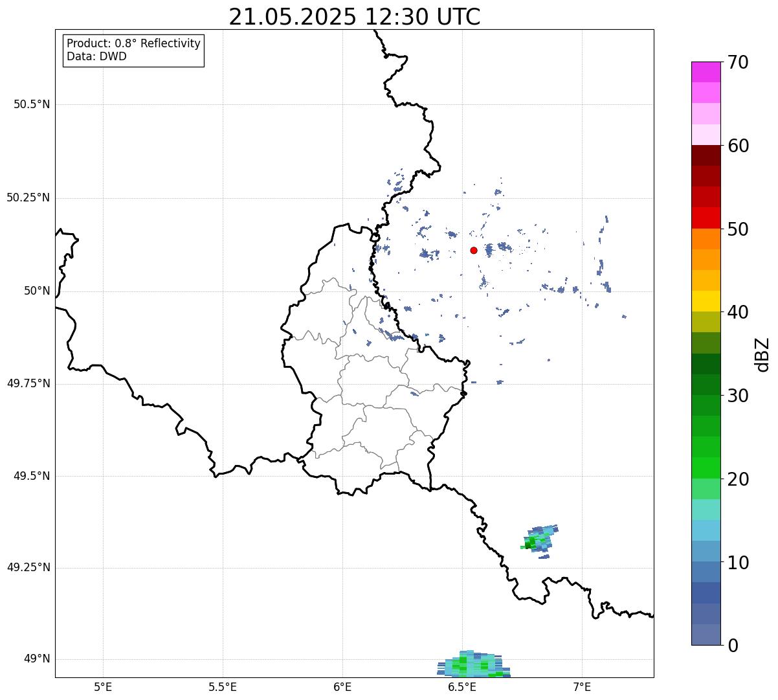
Task: Pick the turquoise swatch on the colorbar
Action: tap(706, 510)
